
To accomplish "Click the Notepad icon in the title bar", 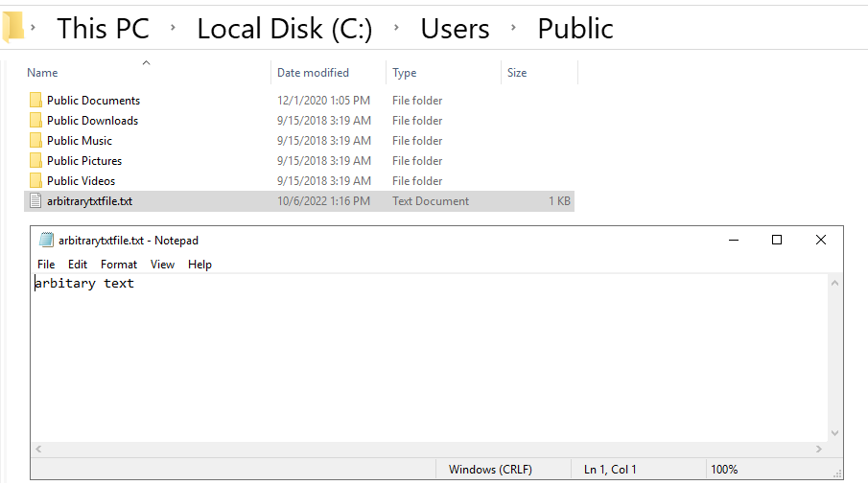I will 46,240.
